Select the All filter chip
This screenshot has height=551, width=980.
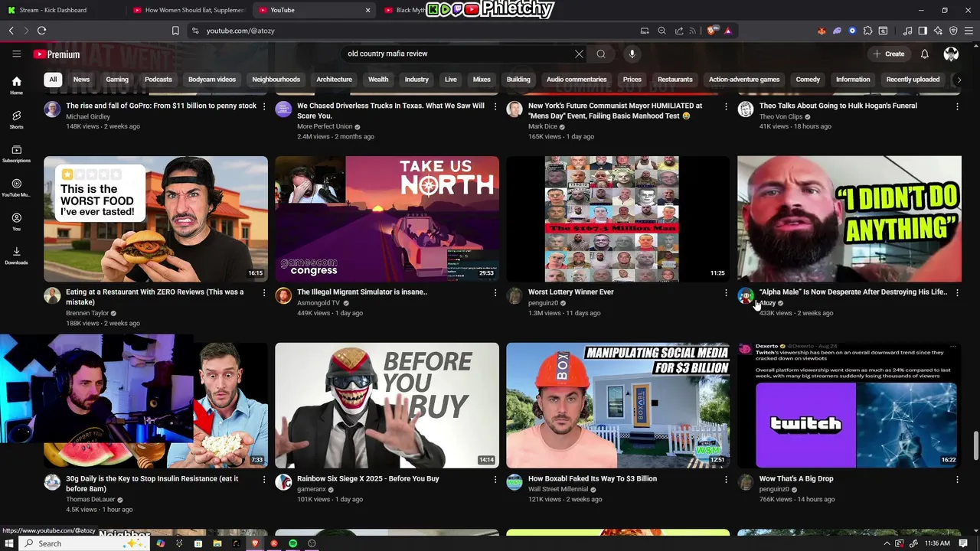pyautogui.click(x=53, y=80)
